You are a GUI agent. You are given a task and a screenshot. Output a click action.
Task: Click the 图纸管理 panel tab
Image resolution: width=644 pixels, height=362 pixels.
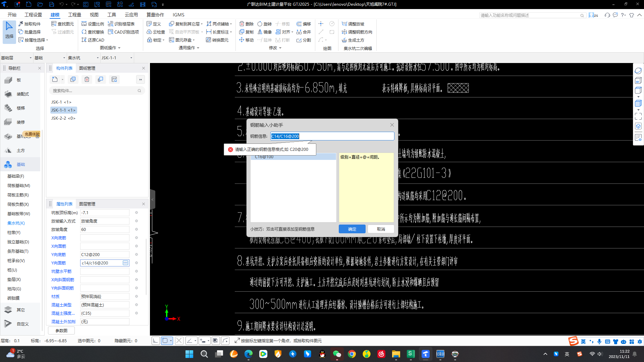[87, 68]
